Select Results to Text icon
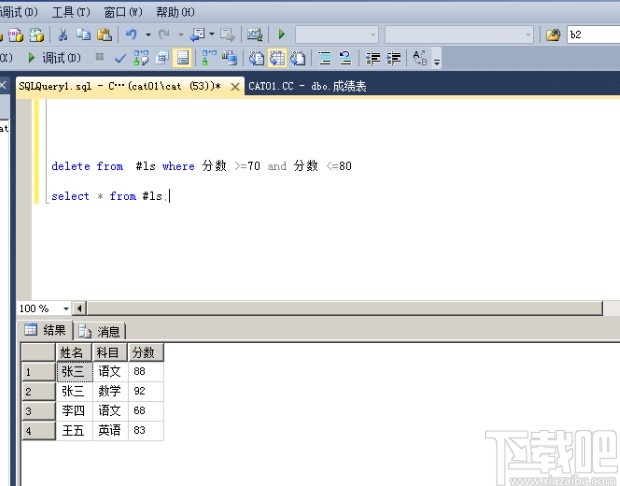The height and width of the screenshot is (486, 620). pyautogui.click(x=256, y=58)
